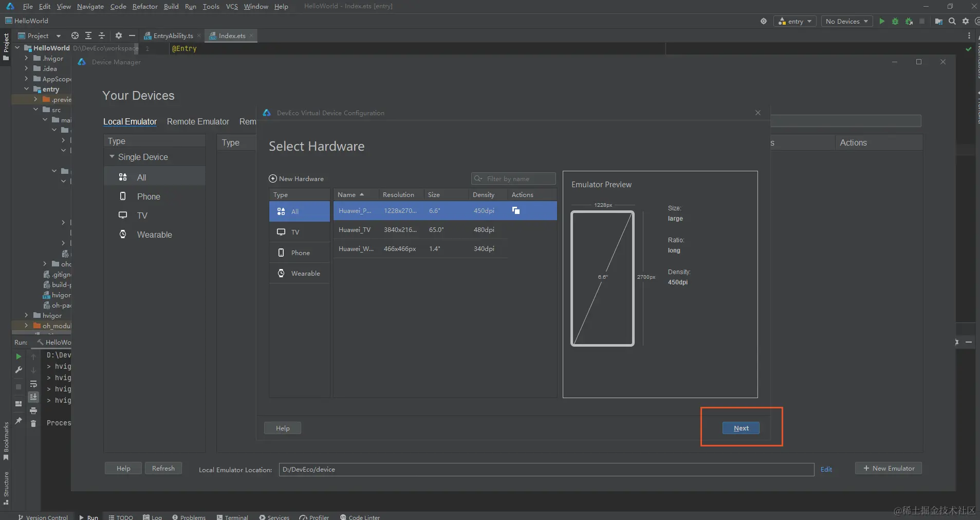Open the Refactor menu
The image size is (980, 520).
pyautogui.click(x=145, y=6)
